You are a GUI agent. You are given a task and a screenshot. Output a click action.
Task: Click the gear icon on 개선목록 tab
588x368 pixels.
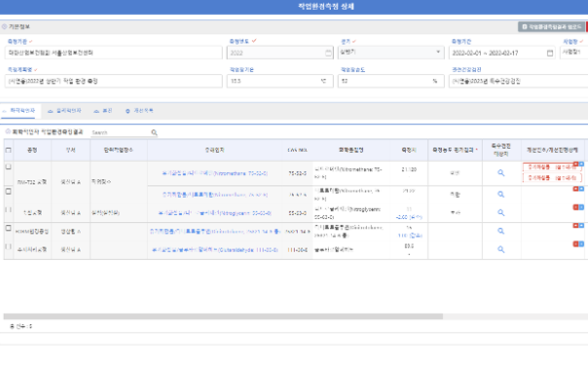[128, 111]
